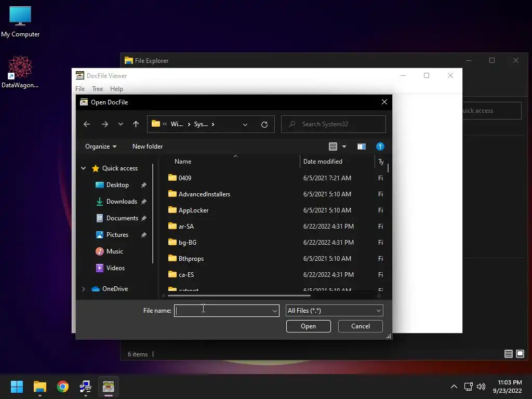Open the All Files type filter dropdown
The height and width of the screenshot is (399, 532).
point(334,311)
